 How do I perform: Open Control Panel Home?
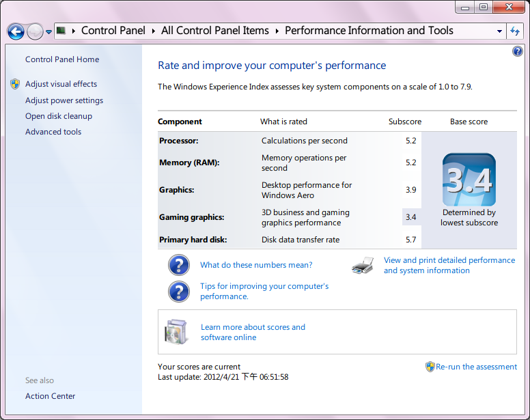[62, 59]
